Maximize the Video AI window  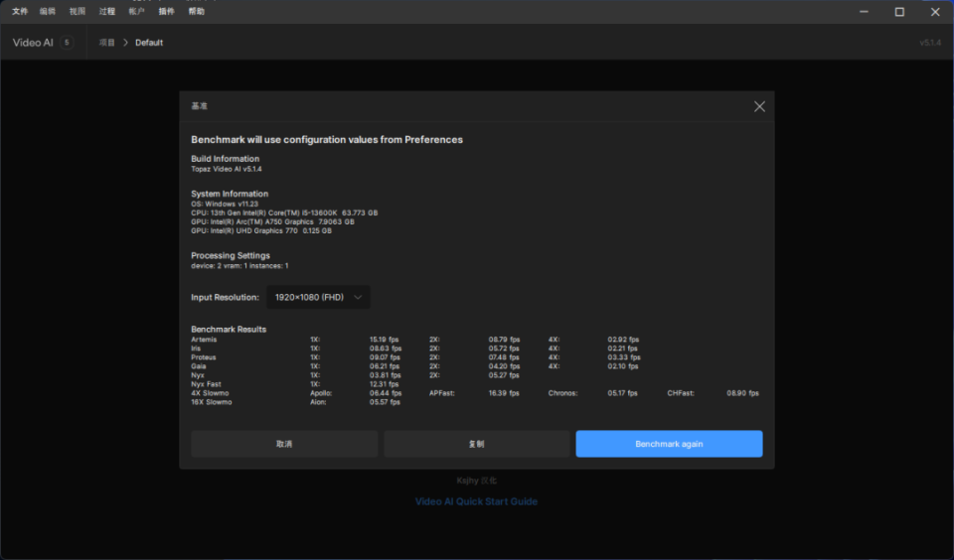click(x=899, y=12)
